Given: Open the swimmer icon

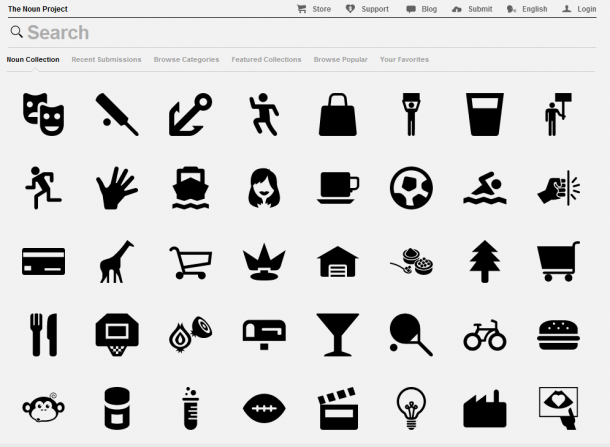Looking at the screenshot, I should coord(485,188).
